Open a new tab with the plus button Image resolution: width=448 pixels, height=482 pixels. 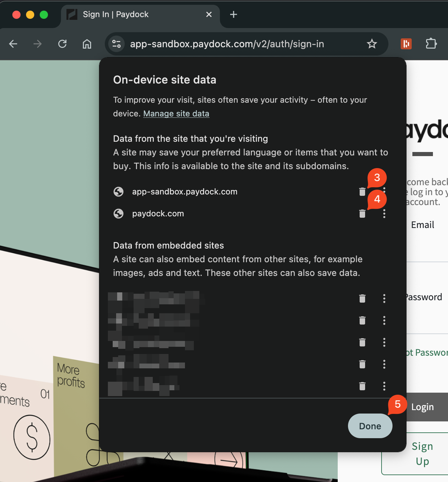tap(234, 14)
